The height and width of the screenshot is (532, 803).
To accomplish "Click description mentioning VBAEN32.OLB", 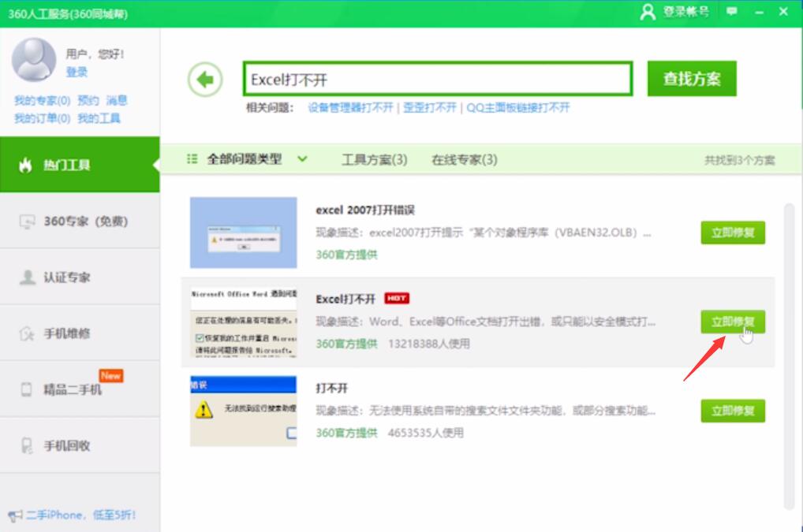I will coord(484,233).
